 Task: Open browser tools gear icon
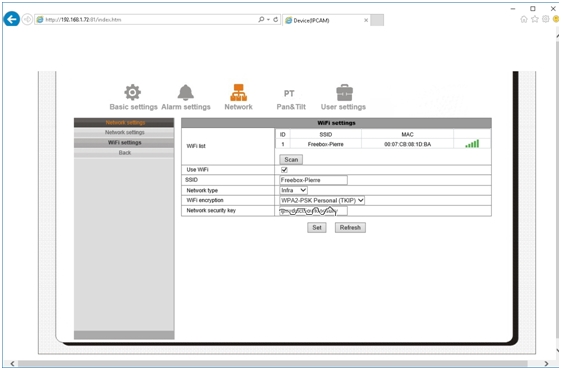coord(546,19)
